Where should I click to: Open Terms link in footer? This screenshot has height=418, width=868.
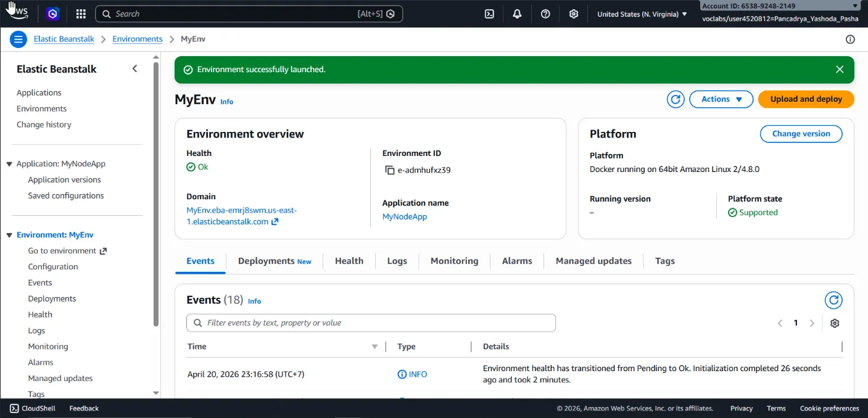[776, 408]
